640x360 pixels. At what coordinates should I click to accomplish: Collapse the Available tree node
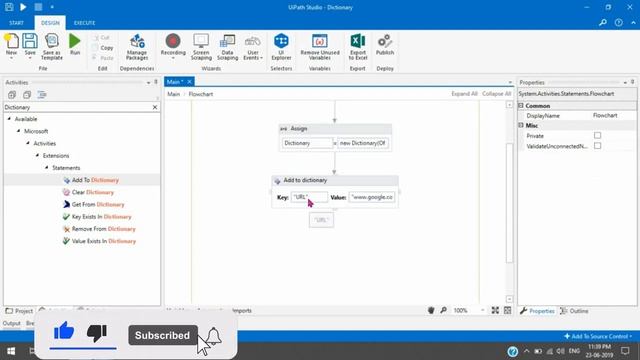coord(9,119)
